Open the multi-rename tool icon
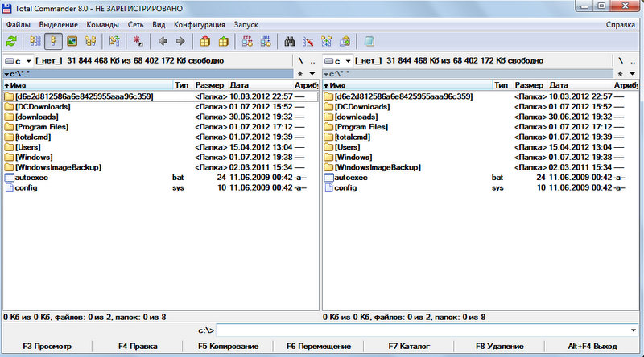Image resolution: width=644 pixels, height=357 pixels. (308, 41)
